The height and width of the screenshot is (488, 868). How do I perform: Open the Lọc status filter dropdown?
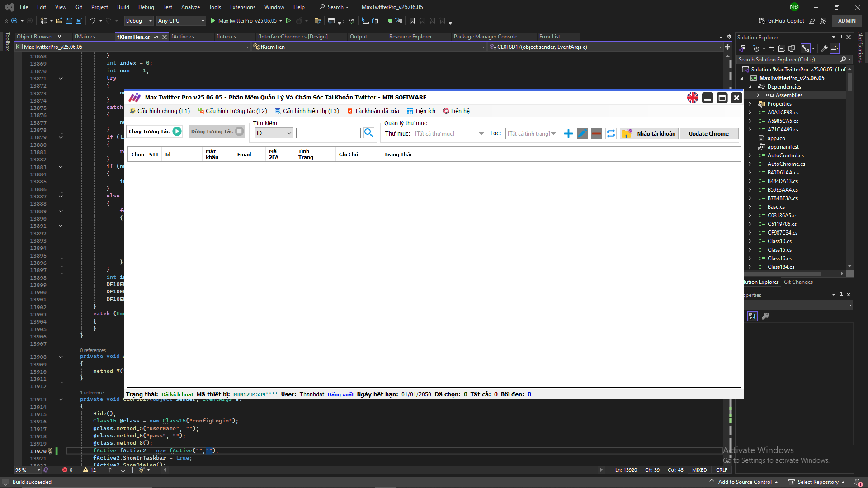pyautogui.click(x=533, y=133)
